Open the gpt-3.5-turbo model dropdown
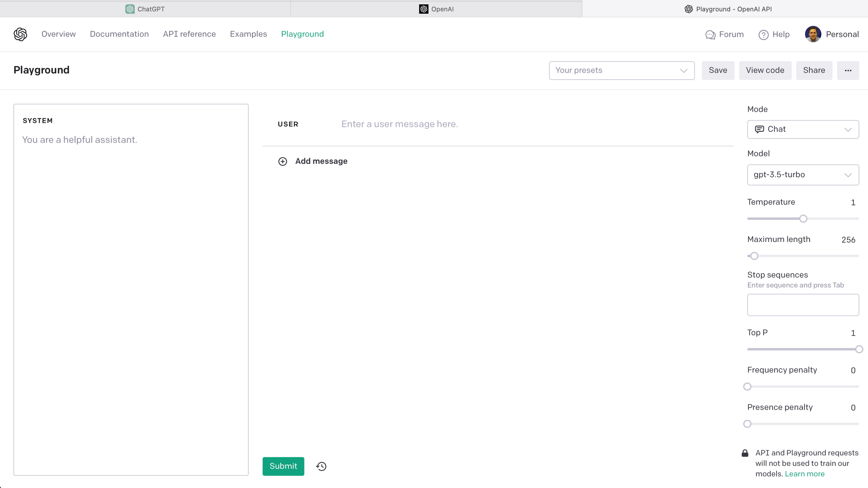The width and height of the screenshot is (868, 488). tap(803, 175)
